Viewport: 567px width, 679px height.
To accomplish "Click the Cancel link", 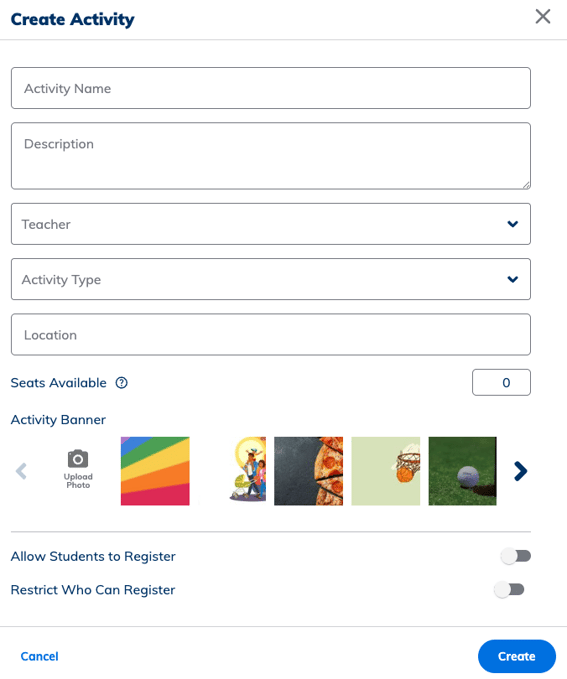I will point(39,656).
